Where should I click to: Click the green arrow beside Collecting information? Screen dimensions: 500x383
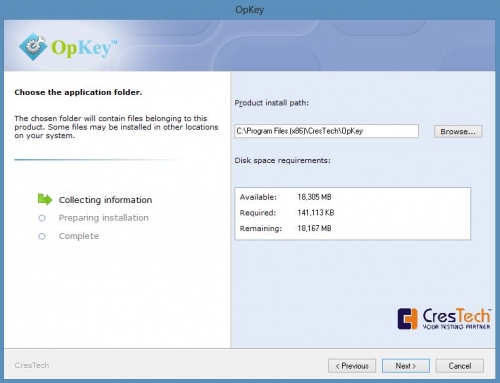click(x=45, y=199)
